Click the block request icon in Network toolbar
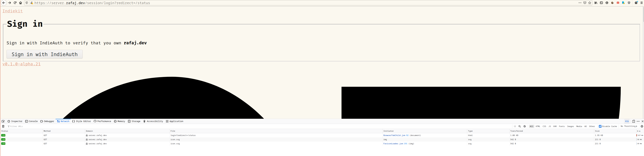This screenshot has width=644, height=156. 524,126
